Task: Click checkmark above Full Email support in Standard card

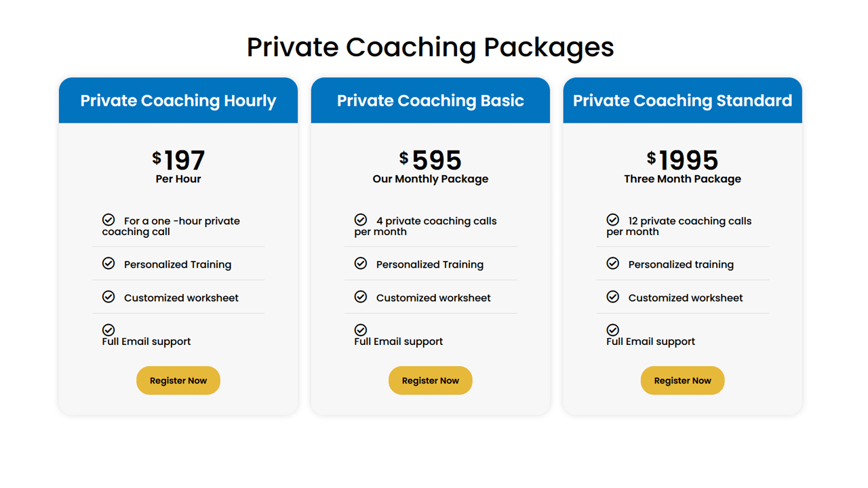Action: coord(613,330)
